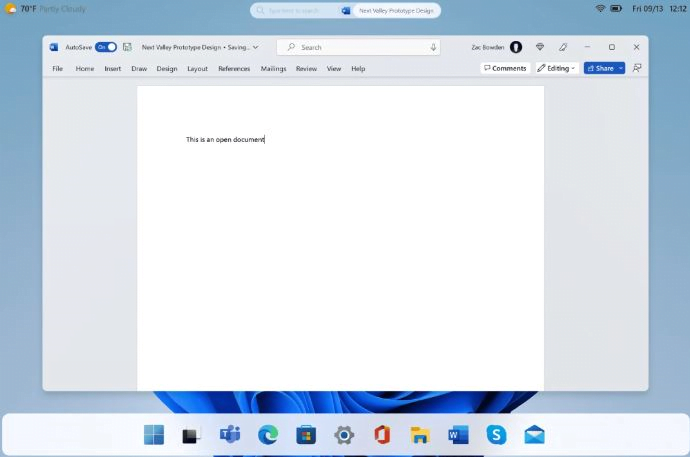Close the Word window
This screenshot has height=457, width=690.
[x=636, y=47]
